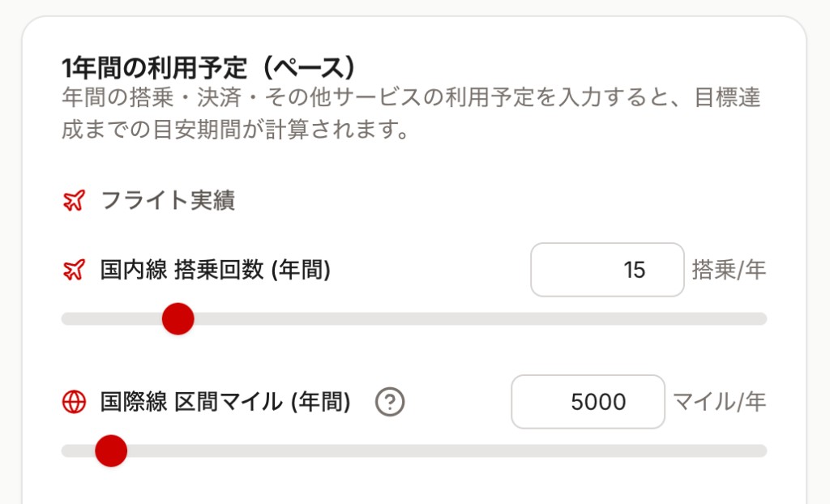Click the 国内線 搭乗回数 (年間) label

coord(215,270)
